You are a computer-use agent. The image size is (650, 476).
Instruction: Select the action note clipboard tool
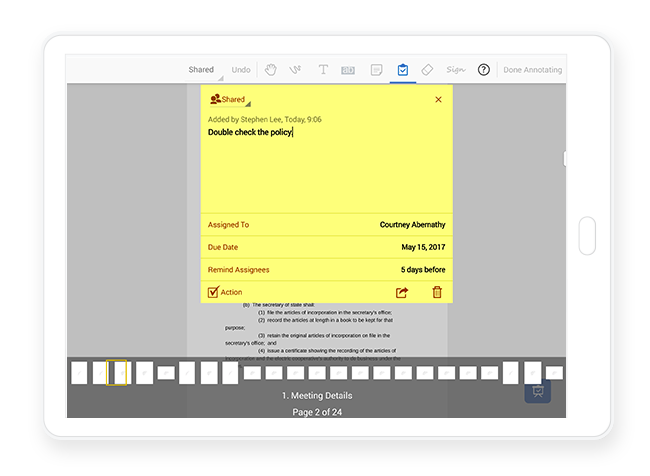[403, 70]
